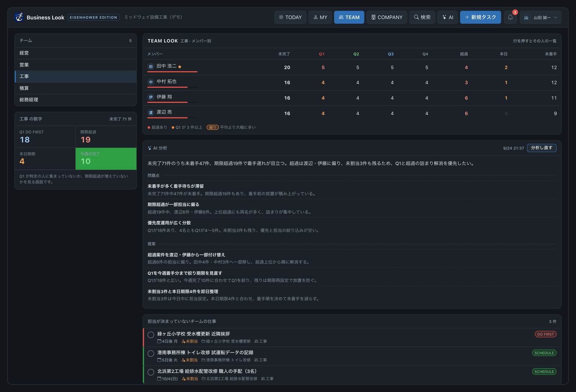Click the EISENHOWER EDITION badge
Screen dimensions: 576x392
pos(93,17)
